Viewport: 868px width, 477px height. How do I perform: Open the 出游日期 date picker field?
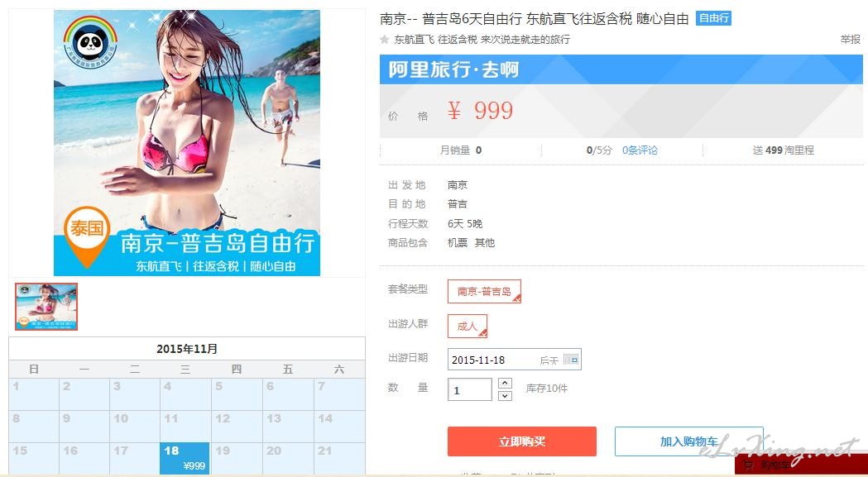coord(515,360)
